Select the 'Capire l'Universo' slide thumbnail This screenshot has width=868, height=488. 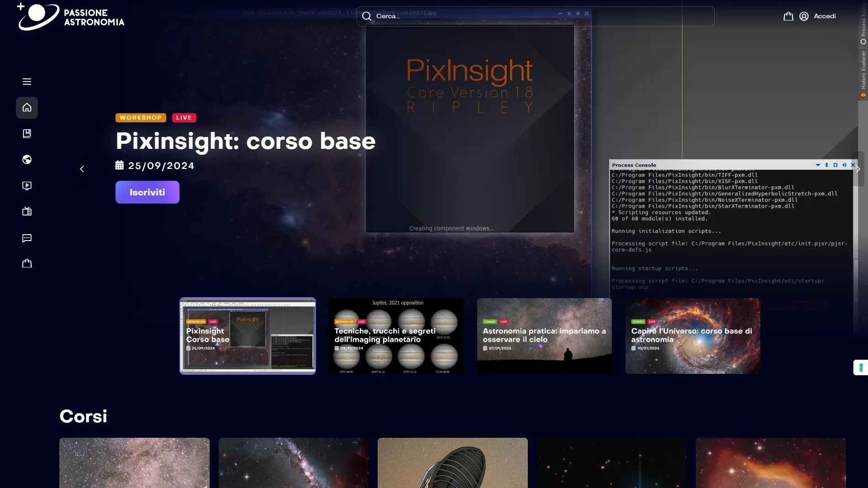[x=693, y=336]
